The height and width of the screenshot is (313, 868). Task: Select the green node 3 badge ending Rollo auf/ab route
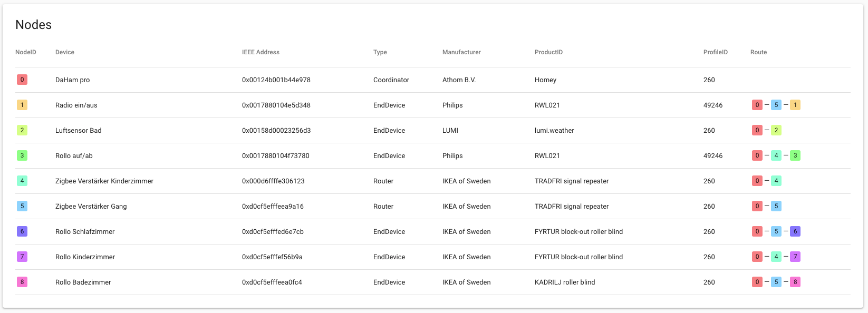(x=795, y=155)
